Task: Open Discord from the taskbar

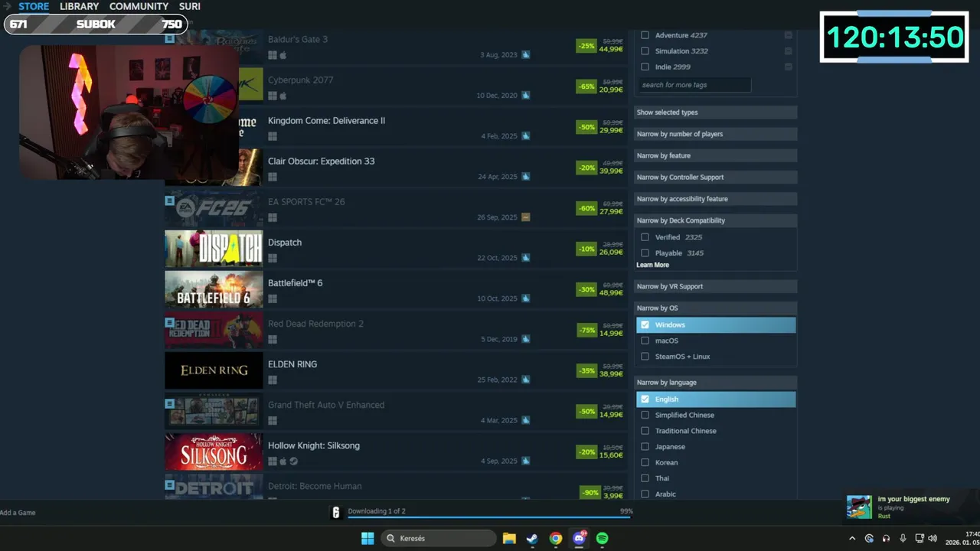Action: pos(580,539)
